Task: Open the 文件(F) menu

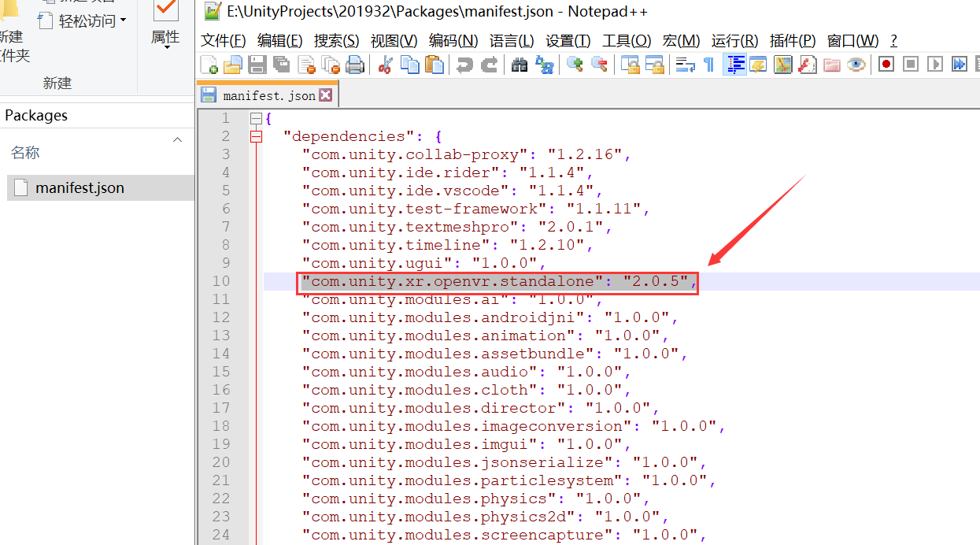Action: click(223, 40)
